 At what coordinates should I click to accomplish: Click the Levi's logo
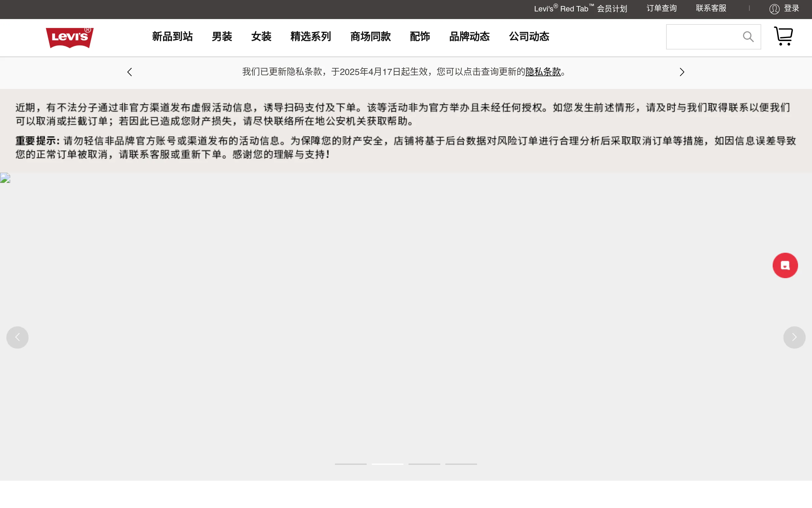70,38
